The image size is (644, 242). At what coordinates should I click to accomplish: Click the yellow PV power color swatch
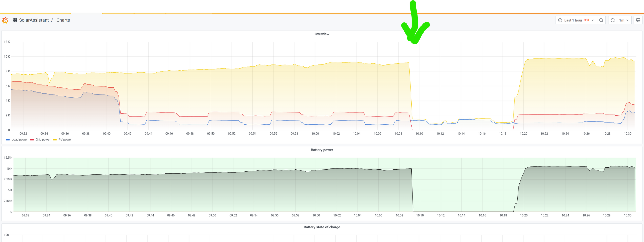55,140
